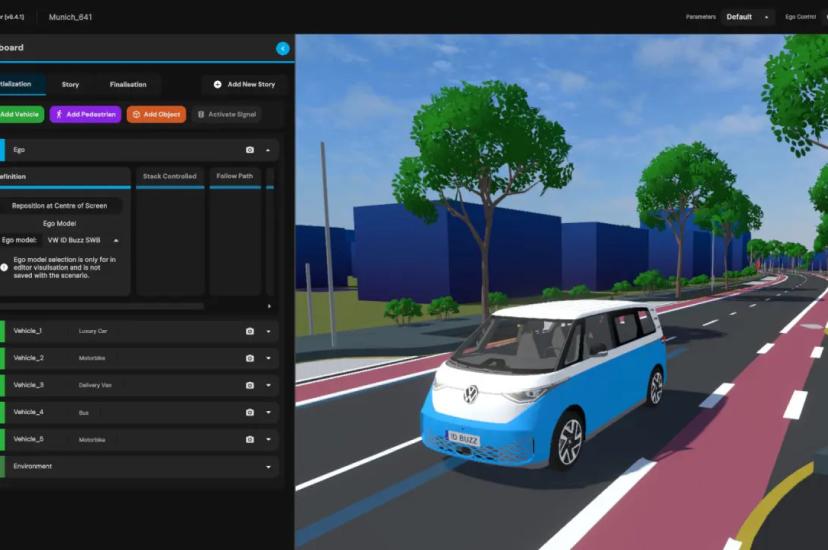Focus camera on Vehicle_3 Delivery Van
The width and height of the screenshot is (828, 550).
[250, 385]
